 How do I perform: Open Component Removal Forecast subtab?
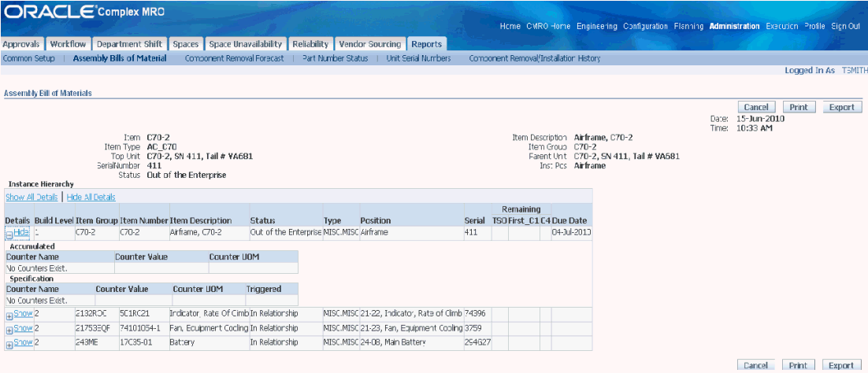click(234, 58)
